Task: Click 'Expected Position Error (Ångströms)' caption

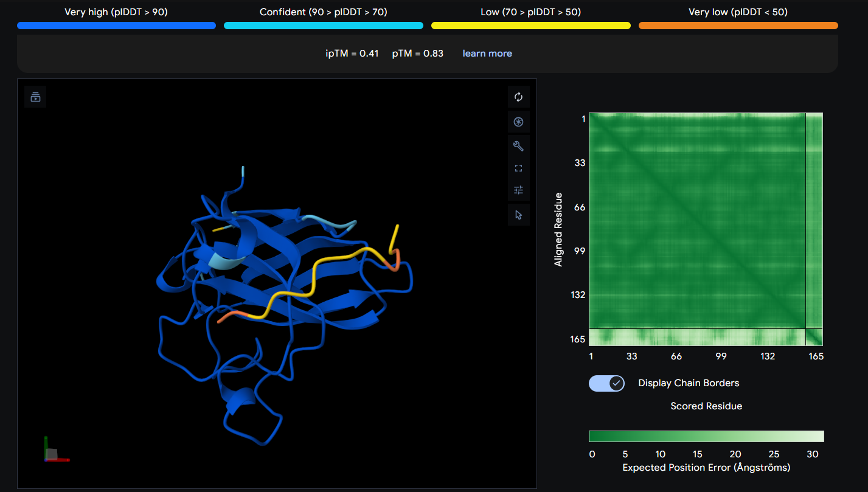Action: (706, 468)
